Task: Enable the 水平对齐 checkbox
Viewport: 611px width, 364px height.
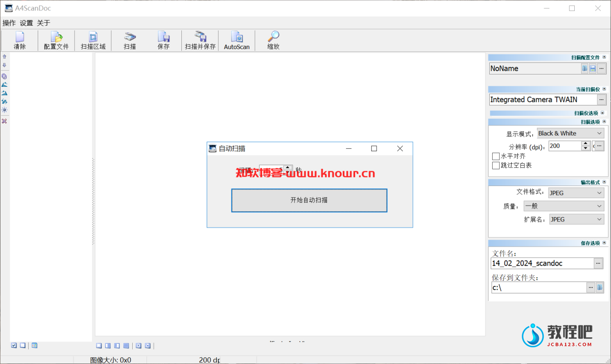Action: (x=495, y=156)
